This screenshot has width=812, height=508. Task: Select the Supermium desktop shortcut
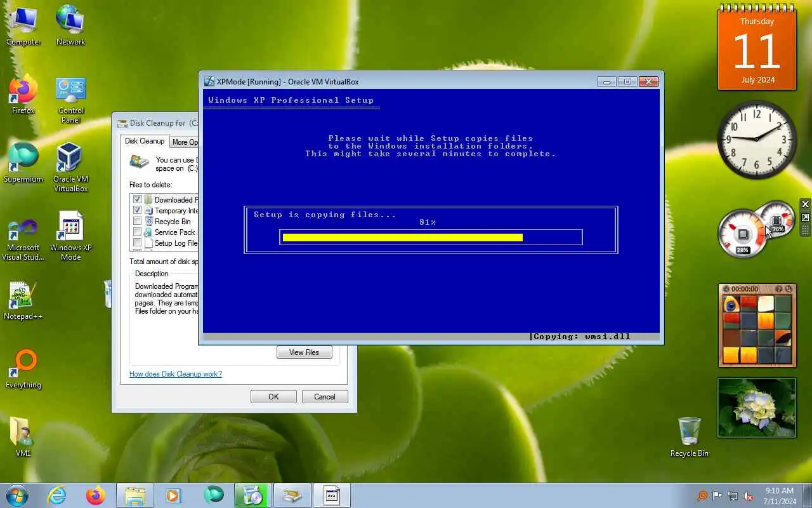[x=23, y=164]
